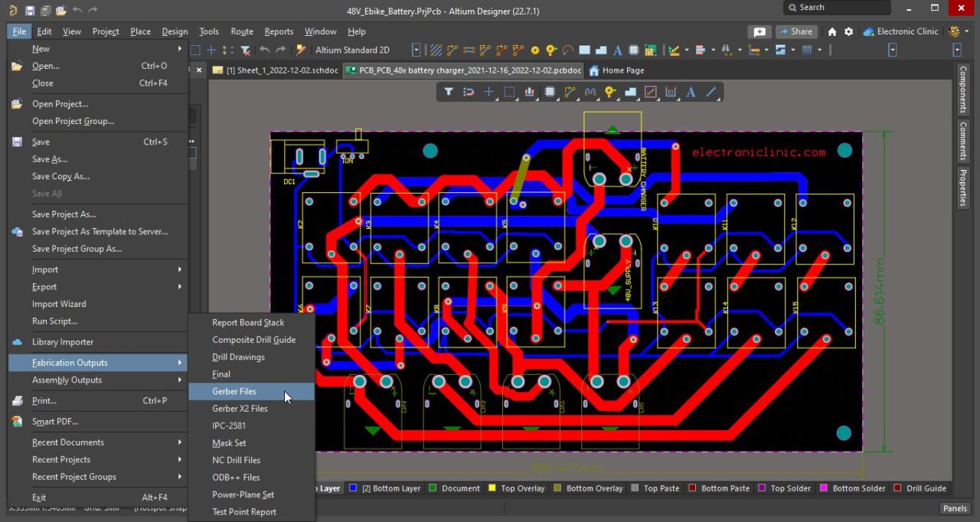This screenshot has height=522, width=980.
Task: Choose Gerber X2 Files menu entry
Action: point(251,409)
